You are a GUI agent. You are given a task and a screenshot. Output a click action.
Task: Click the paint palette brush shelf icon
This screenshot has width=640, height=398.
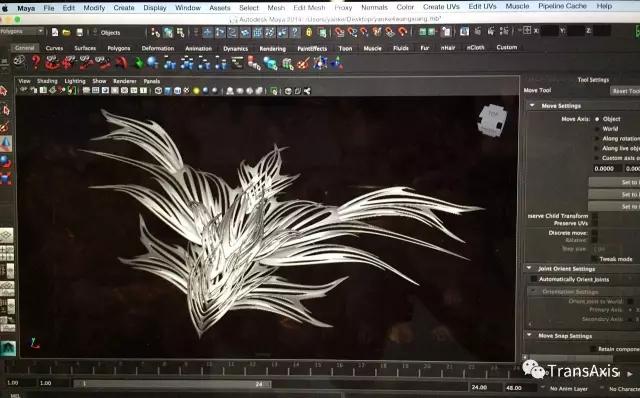[x=303, y=63]
